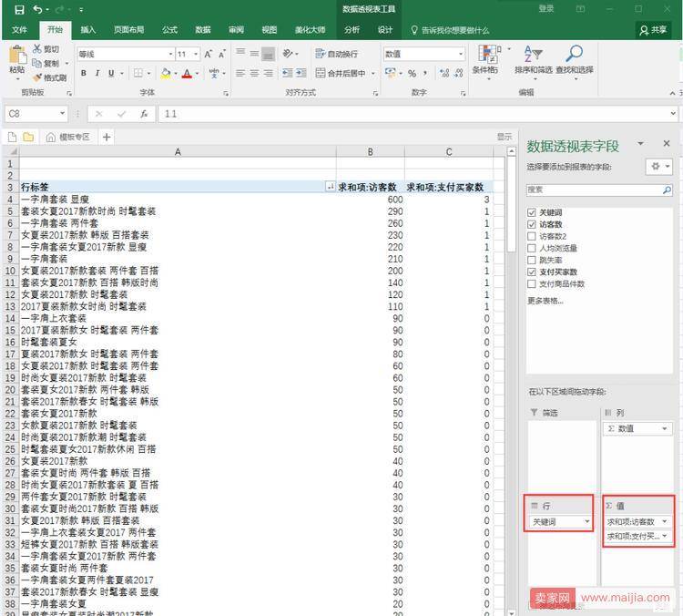Click Align Left icon

(x=240, y=73)
